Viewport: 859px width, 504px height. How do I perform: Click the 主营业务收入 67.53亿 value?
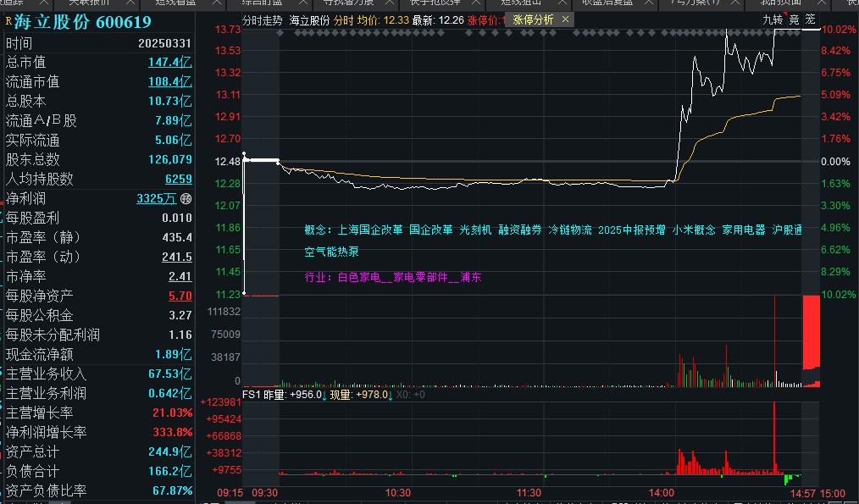pos(169,374)
